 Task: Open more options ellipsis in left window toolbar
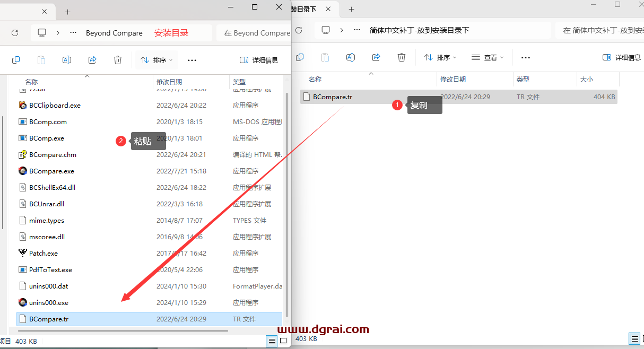[x=192, y=60]
